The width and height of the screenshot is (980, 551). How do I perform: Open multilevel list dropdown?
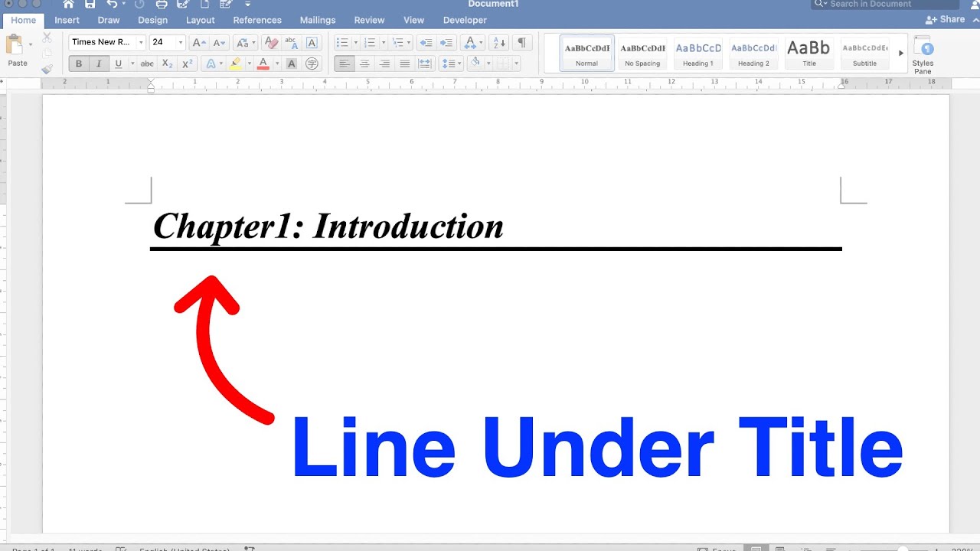(x=401, y=43)
